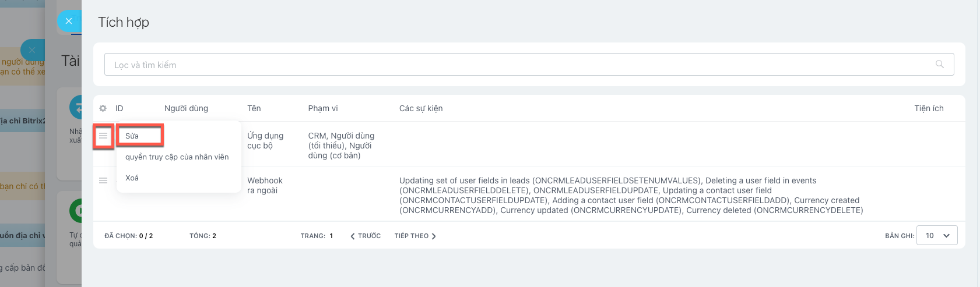Close the Tích hợp side panel
980x287 pixels.
(69, 22)
